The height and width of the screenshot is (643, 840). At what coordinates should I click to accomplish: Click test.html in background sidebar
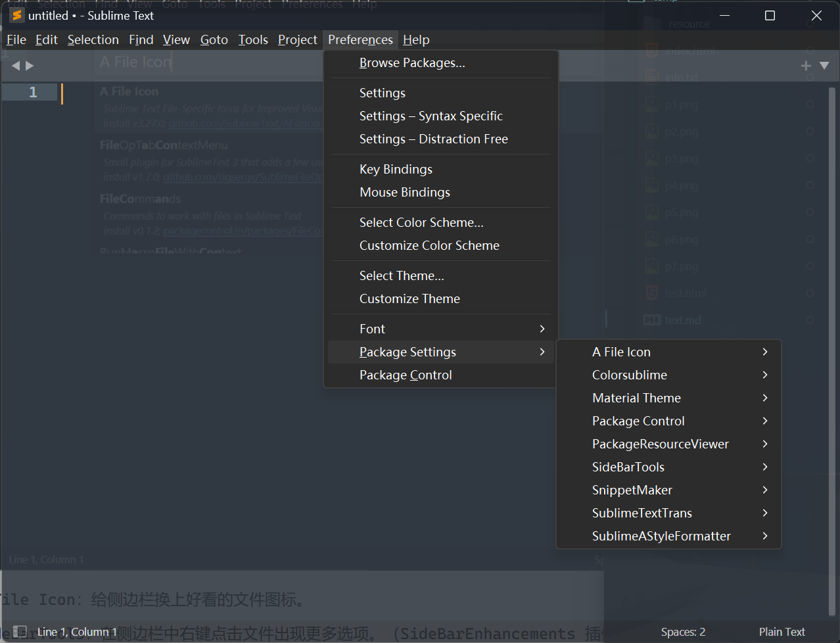pos(686,293)
